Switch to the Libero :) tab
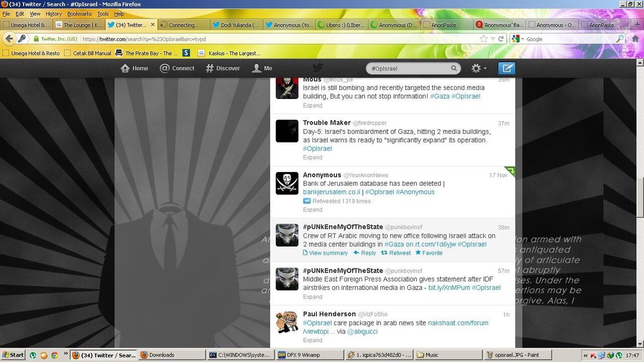This screenshot has width=644, height=362. pyautogui.click(x=341, y=25)
